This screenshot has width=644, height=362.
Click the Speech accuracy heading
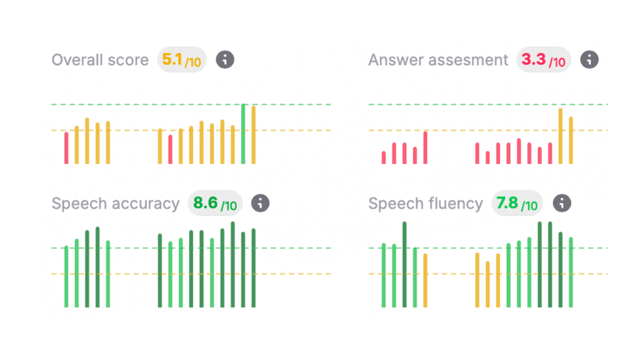[x=116, y=204]
